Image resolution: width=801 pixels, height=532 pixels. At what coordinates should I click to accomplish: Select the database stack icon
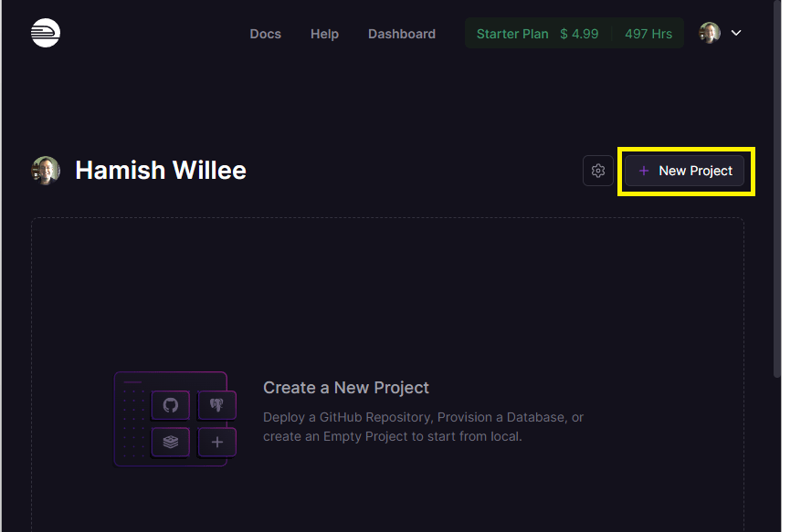(x=170, y=442)
